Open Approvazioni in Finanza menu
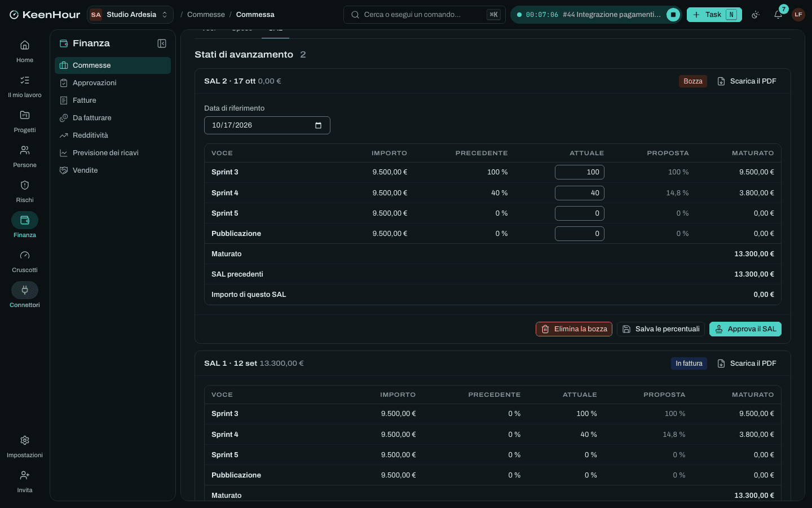Screen dimensions: 812x508 tap(113, 83)
